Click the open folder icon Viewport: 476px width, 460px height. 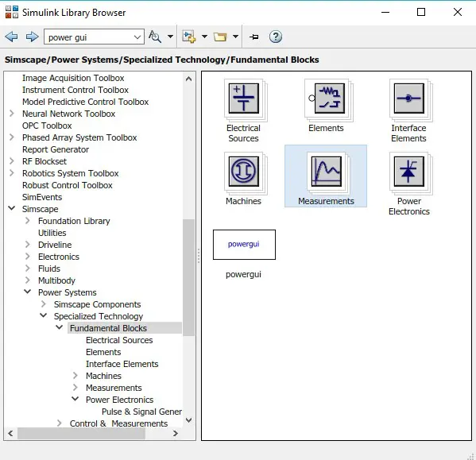220,37
